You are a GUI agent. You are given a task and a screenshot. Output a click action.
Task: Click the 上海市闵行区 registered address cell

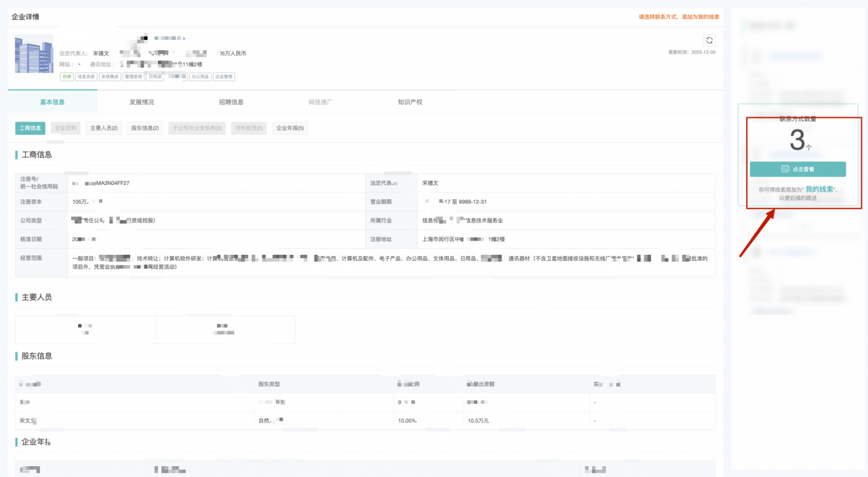[566, 239]
